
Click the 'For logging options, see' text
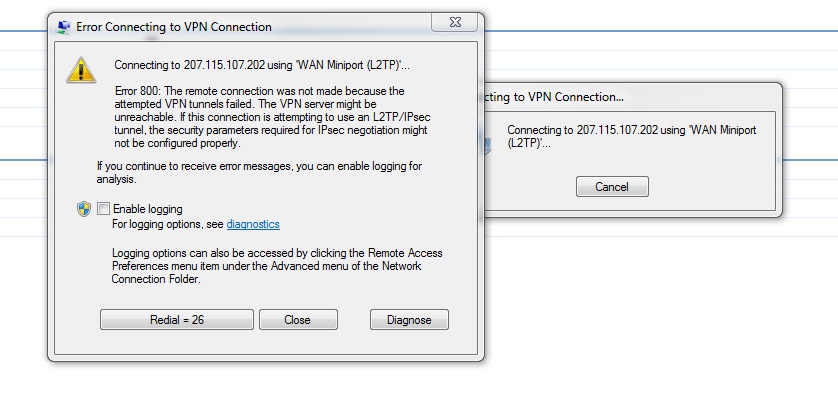168,224
